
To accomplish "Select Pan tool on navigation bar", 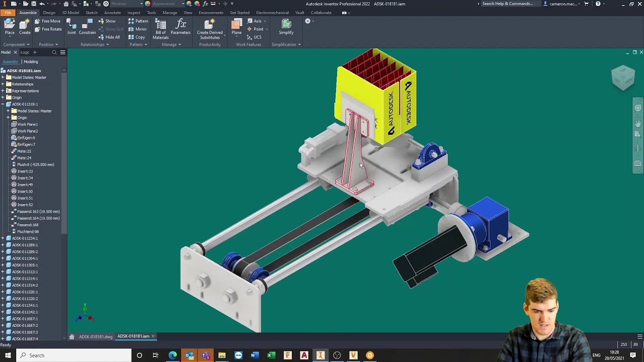I will click(638, 123).
